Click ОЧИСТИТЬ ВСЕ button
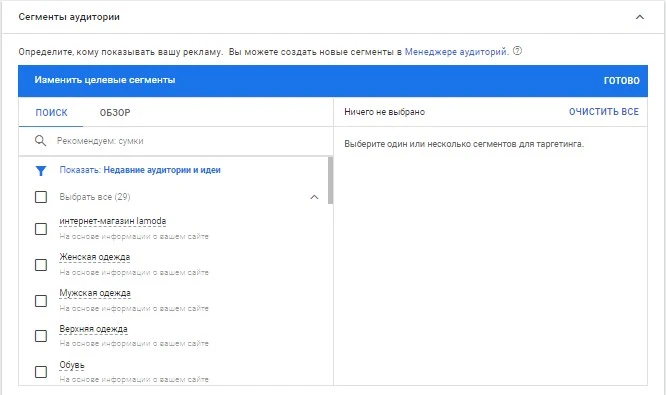Screen dimensions: 666x395 (x=604, y=112)
